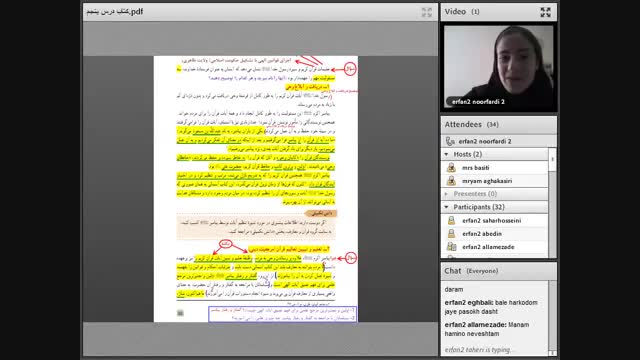
Task: Click the Attendees list scrollbar
Action: click(x=552, y=202)
